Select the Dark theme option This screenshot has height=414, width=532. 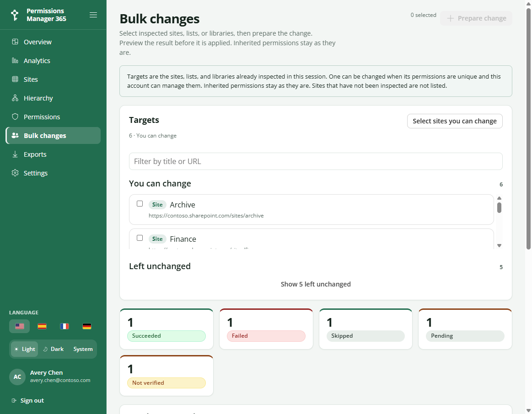54,349
